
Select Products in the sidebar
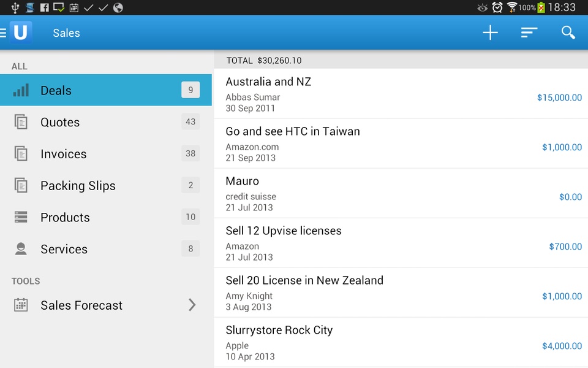tap(106, 217)
